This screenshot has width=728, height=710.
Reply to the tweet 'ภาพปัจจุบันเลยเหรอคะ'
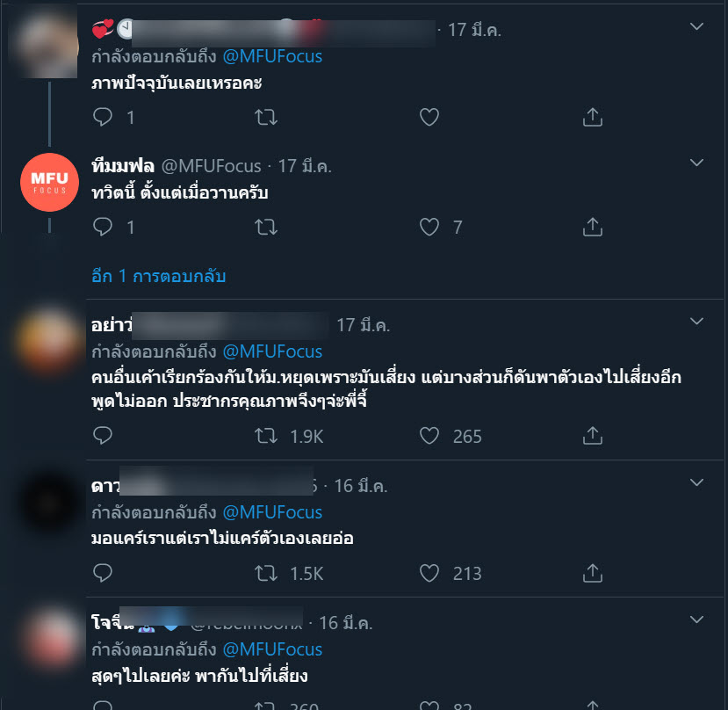click(103, 117)
